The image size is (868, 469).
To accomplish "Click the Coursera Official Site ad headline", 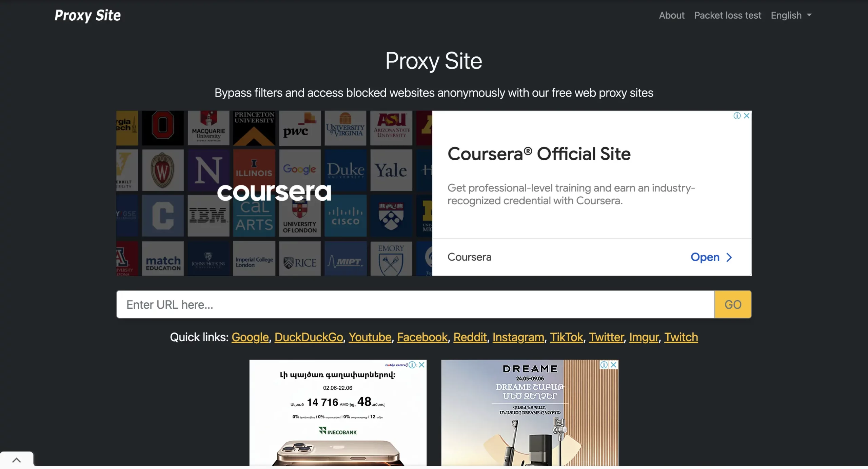I will tap(539, 154).
